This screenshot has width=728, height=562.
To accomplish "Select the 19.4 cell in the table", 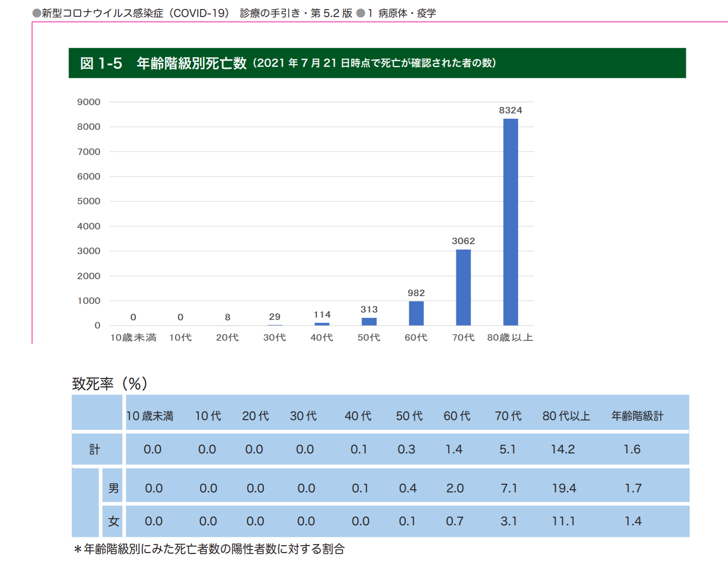I will (x=564, y=488).
